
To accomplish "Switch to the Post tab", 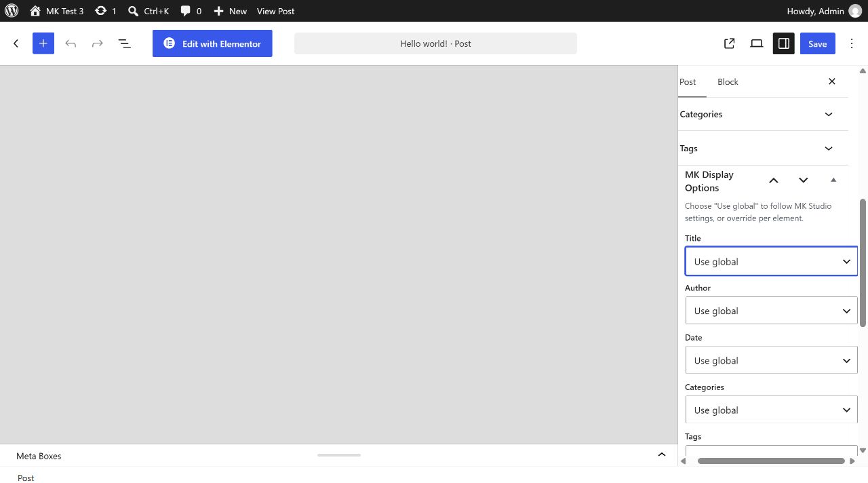I will click(688, 81).
